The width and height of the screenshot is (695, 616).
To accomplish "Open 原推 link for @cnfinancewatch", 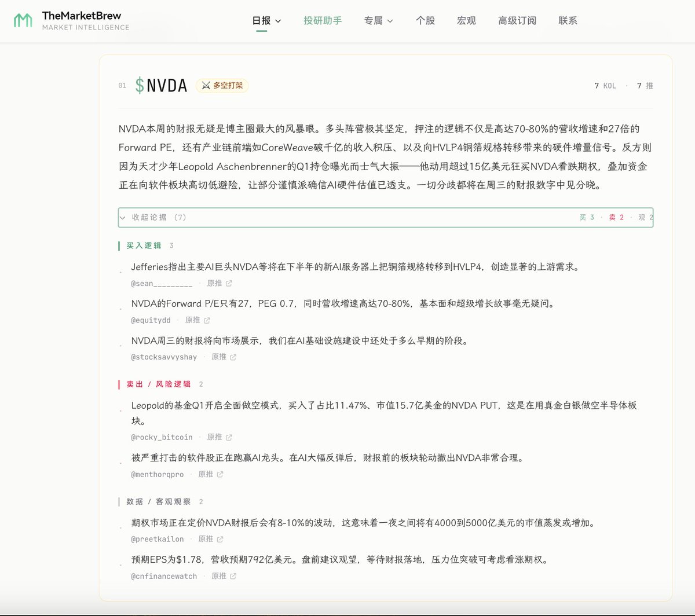I will pos(219,576).
